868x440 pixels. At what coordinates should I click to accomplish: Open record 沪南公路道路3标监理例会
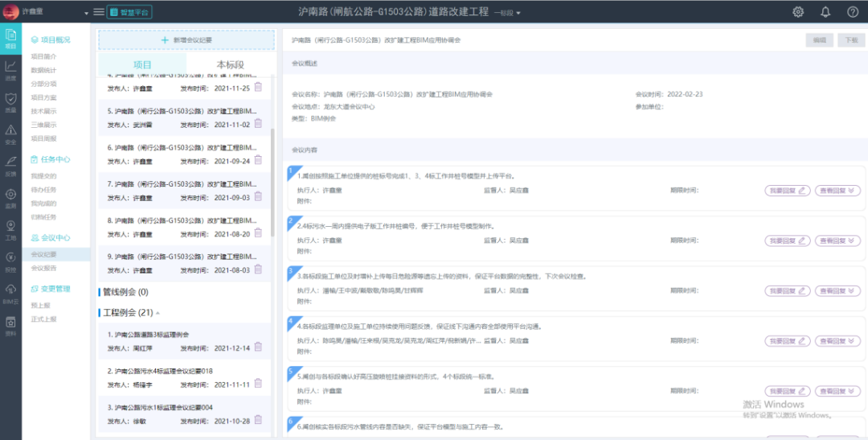pos(184,341)
